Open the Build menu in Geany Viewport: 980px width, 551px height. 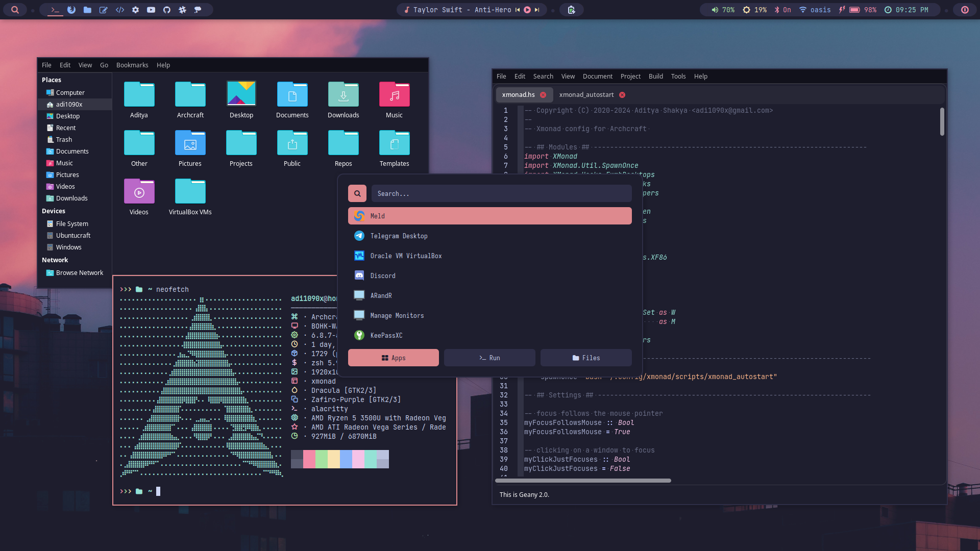(655, 77)
